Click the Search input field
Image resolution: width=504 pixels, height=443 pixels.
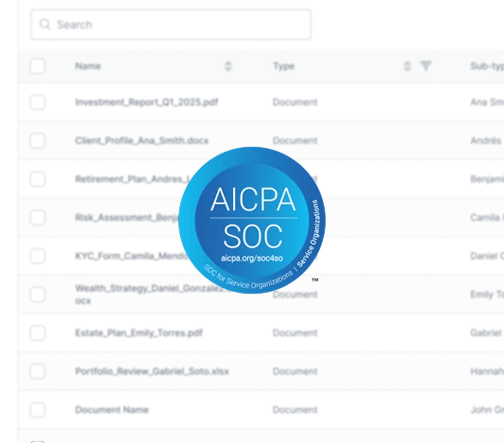coord(171,25)
